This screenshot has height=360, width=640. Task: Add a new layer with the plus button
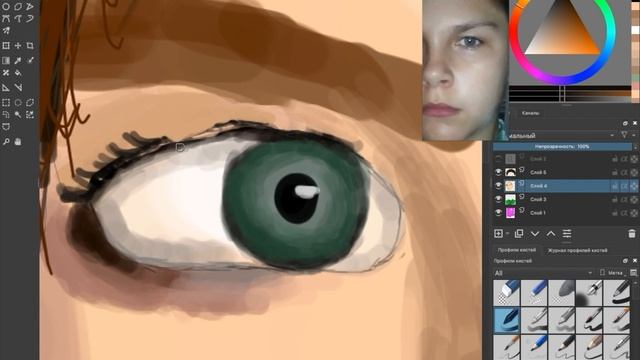[x=498, y=233]
